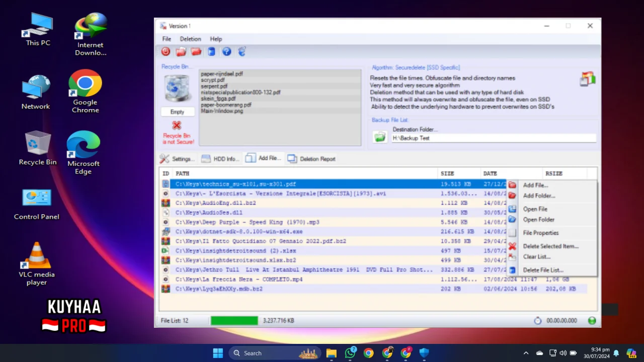
Task: Open the Deletion menu
Action: 190,39
